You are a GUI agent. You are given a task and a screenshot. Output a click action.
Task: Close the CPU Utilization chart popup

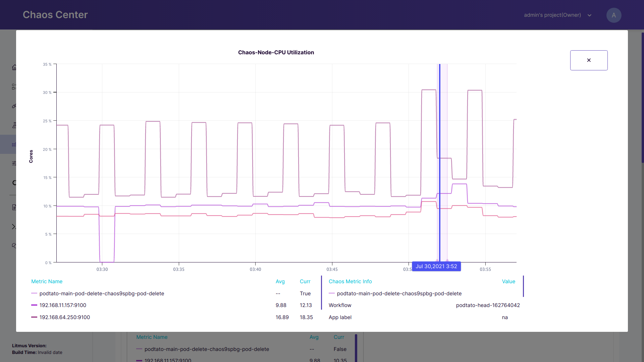point(589,60)
